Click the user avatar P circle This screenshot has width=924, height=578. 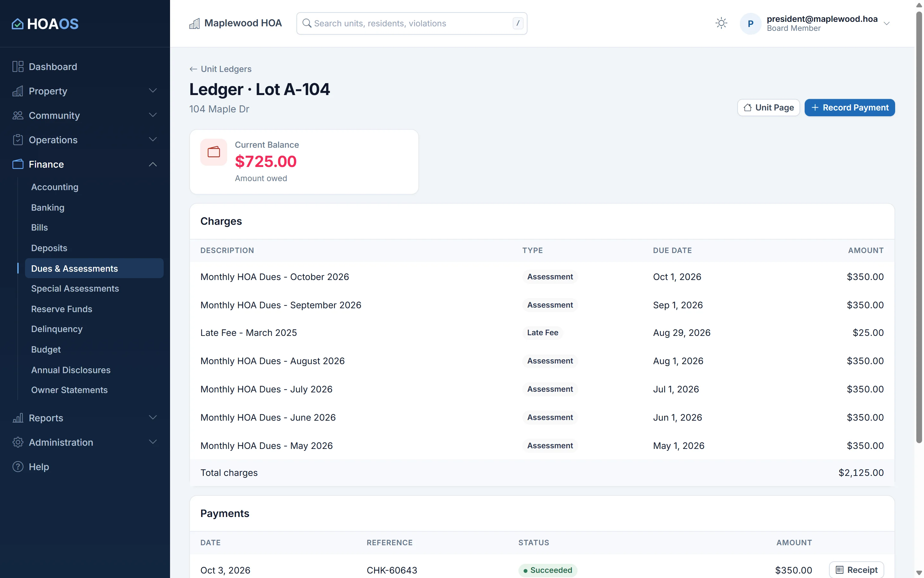click(x=750, y=24)
